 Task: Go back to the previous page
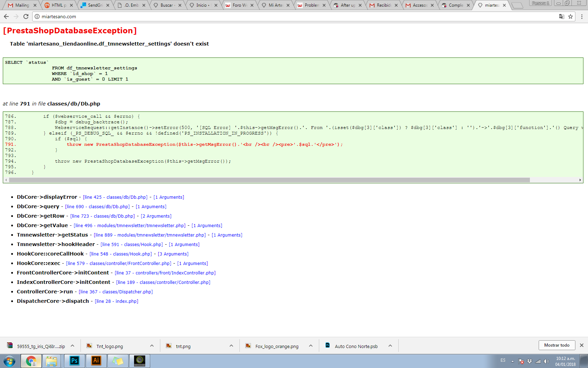click(x=6, y=16)
